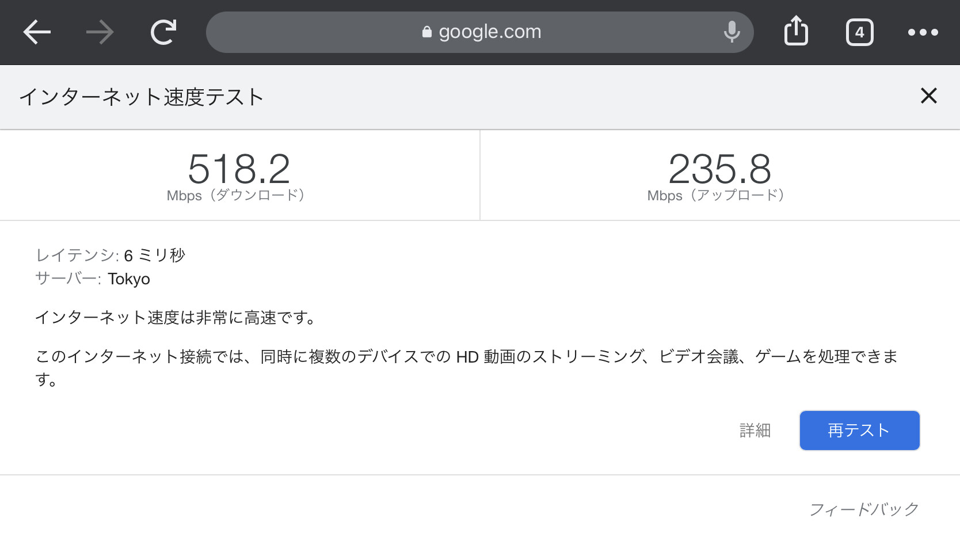Viewport: 960px width, 560px height.
Task: Click the forward navigation arrow
Action: click(100, 32)
